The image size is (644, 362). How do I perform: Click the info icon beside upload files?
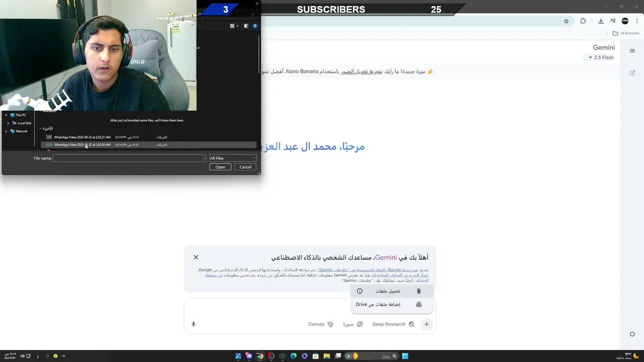pos(360,291)
